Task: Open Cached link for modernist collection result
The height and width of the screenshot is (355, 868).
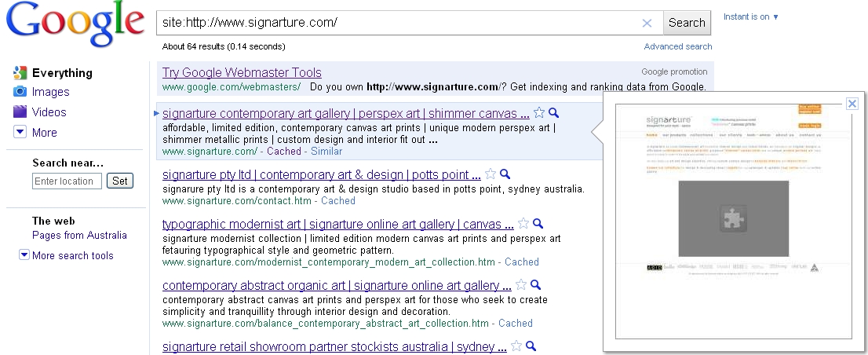Action: (521, 262)
